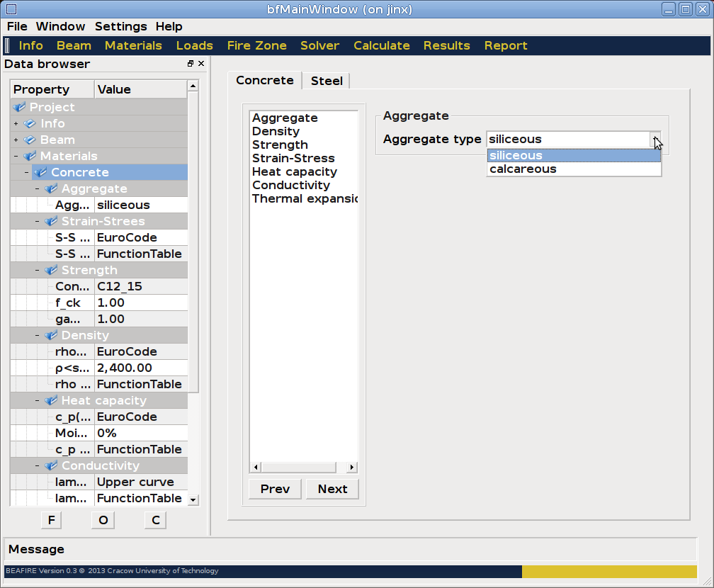The image size is (714, 588).
Task: Choose calcareous from the aggregate dropdown
Action: coord(523,169)
